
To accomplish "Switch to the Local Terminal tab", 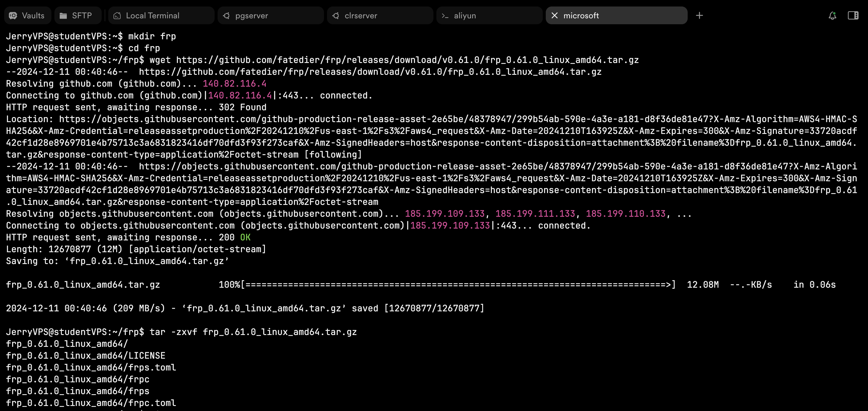I will 161,15.
